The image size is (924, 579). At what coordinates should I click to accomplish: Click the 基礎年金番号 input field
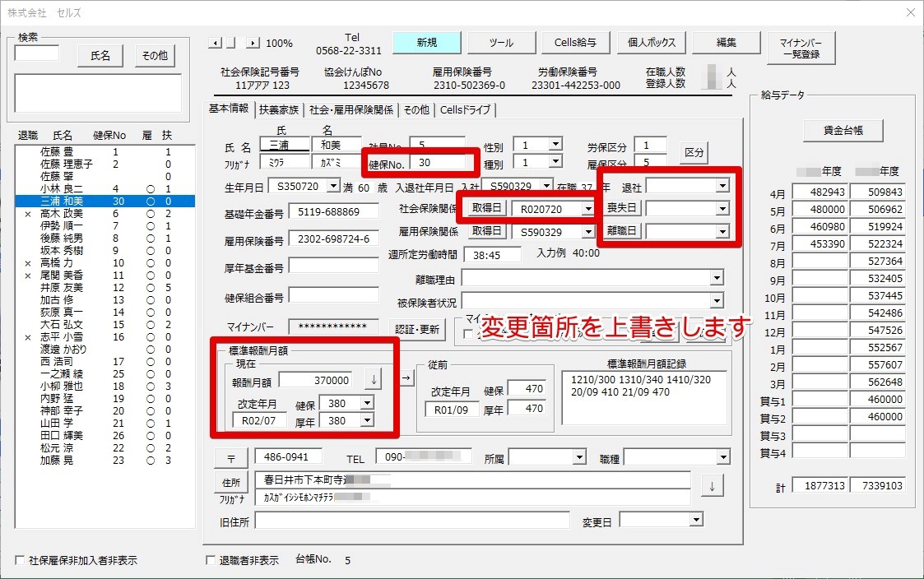pyautogui.click(x=333, y=212)
